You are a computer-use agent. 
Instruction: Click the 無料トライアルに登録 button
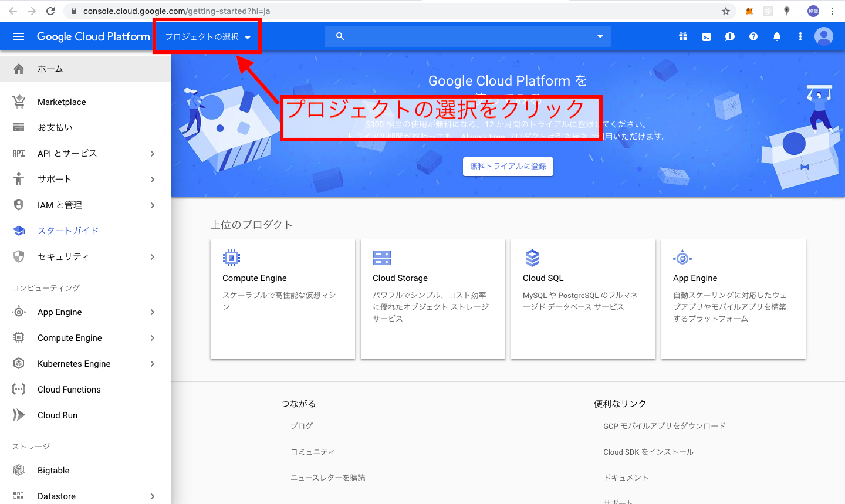[508, 167]
